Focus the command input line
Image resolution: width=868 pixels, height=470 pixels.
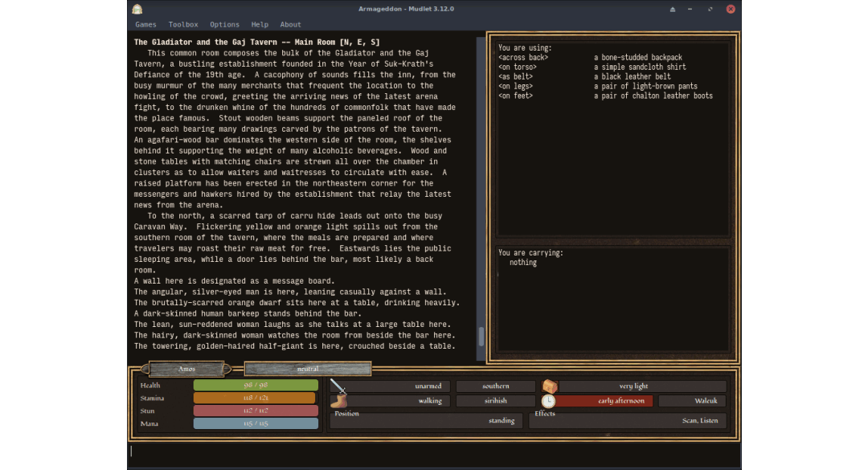[435, 452]
